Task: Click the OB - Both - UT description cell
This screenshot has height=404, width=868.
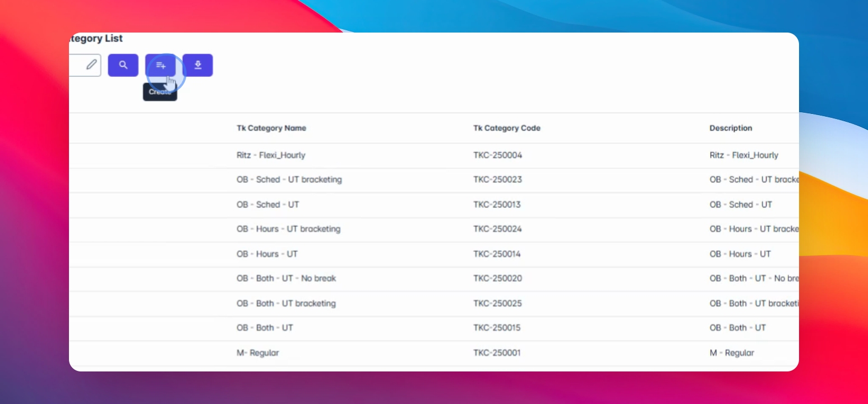Action: [737, 328]
